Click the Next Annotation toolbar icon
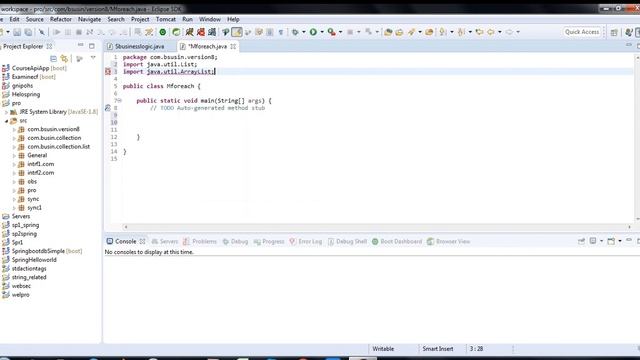Image resolution: width=640 pixels, height=360 pixels. [443, 32]
